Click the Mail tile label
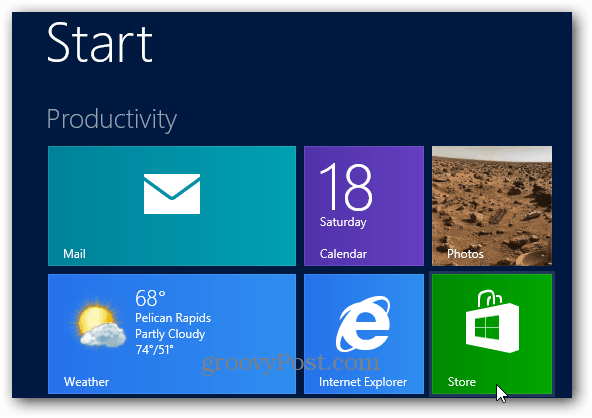Viewport: 592px width, 418px height. [x=74, y=254]
